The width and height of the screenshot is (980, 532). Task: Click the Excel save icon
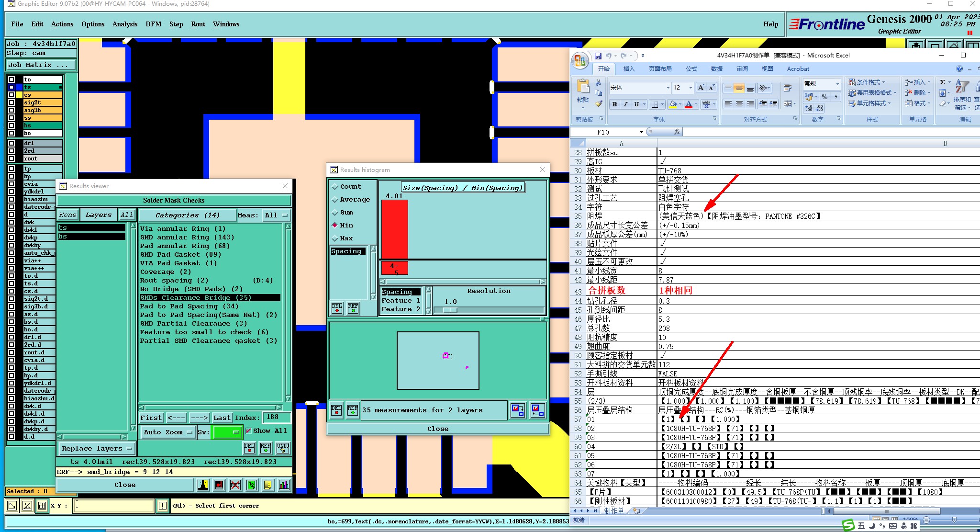tap(598, 56)
